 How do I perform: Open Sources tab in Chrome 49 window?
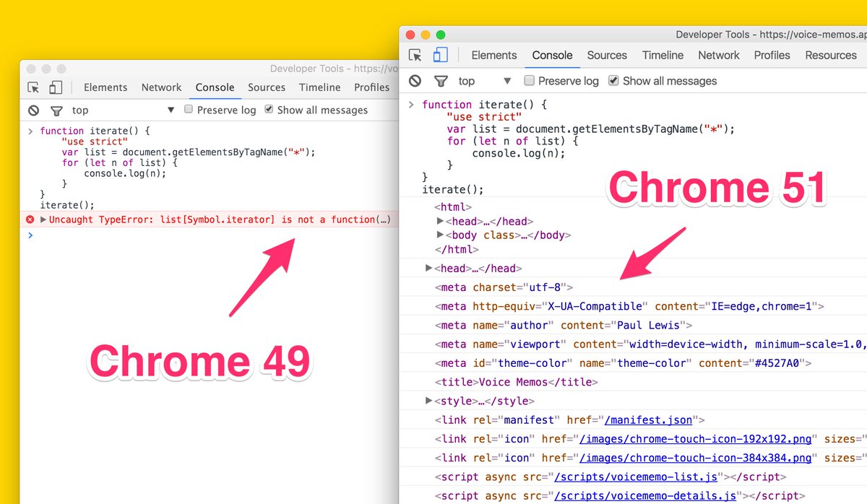click(x=267, y=87)
